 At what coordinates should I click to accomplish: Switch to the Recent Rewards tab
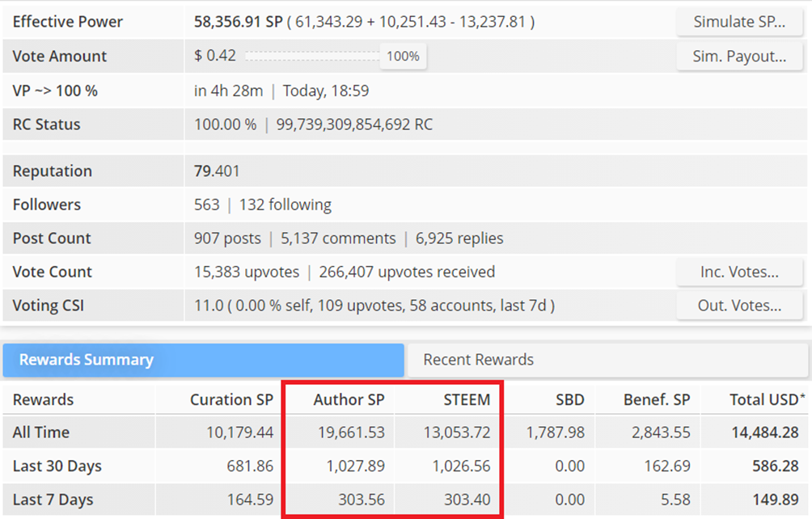click(x=607, y=360)
